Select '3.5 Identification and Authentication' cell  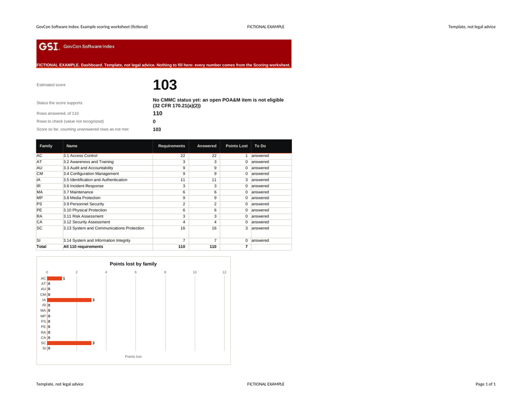click(108, 180)
